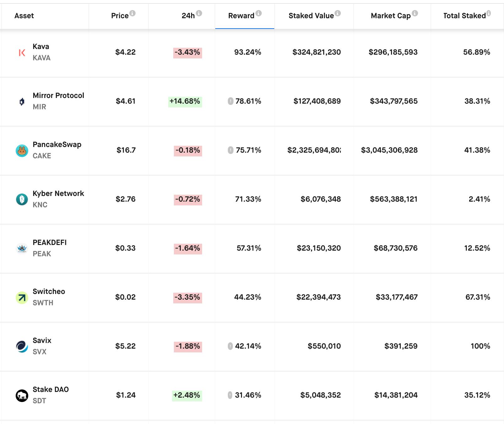Click the Kyber Network logo icon
Screen dimensions: 504x424
tap(22, 199)
